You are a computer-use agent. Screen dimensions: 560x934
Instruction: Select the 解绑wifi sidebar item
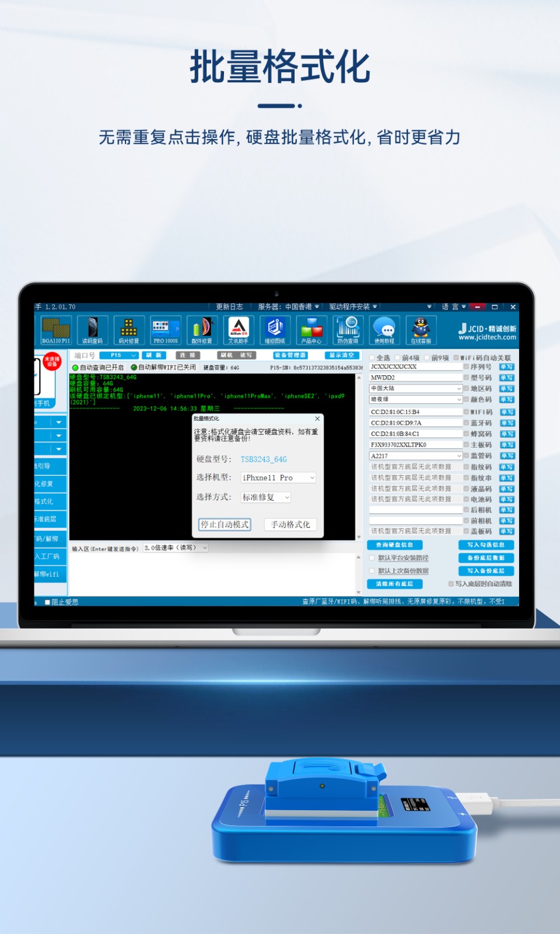(50, 574)
